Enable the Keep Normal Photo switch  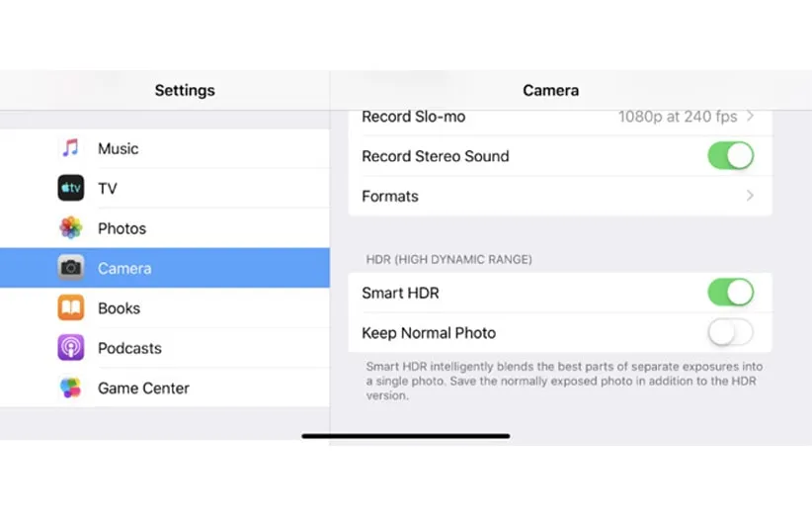point(730,333)
